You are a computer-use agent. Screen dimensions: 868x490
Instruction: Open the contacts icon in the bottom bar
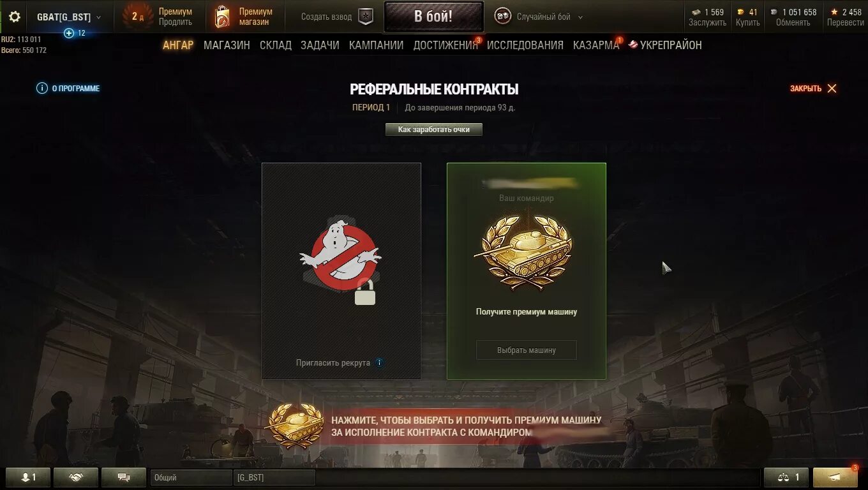coord(28,477)
